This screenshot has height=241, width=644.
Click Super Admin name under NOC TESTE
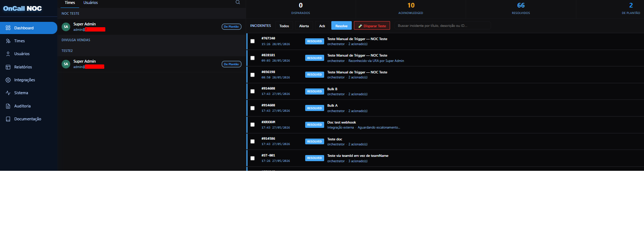85,24
